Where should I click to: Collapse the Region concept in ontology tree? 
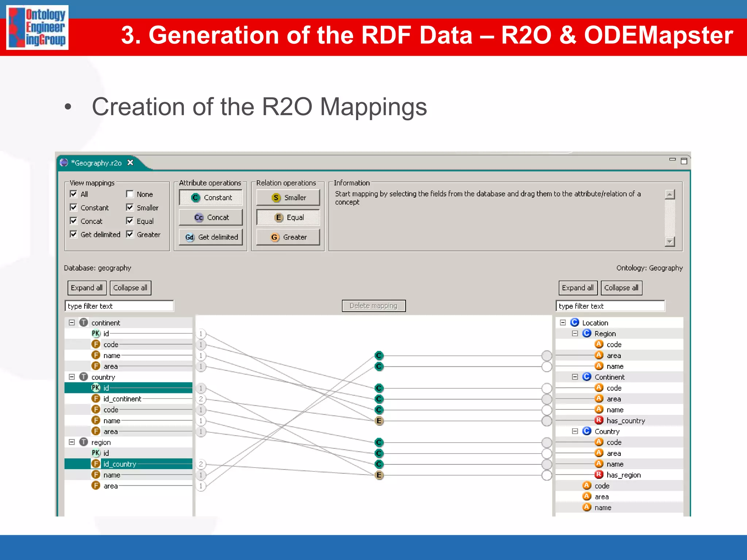[575, 334]
